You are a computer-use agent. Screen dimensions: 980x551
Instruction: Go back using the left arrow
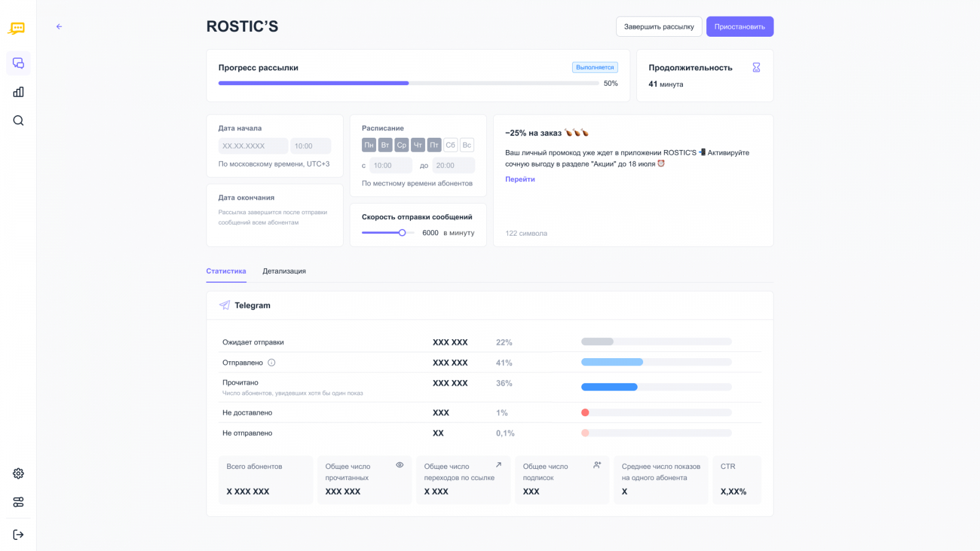point(59,26)
